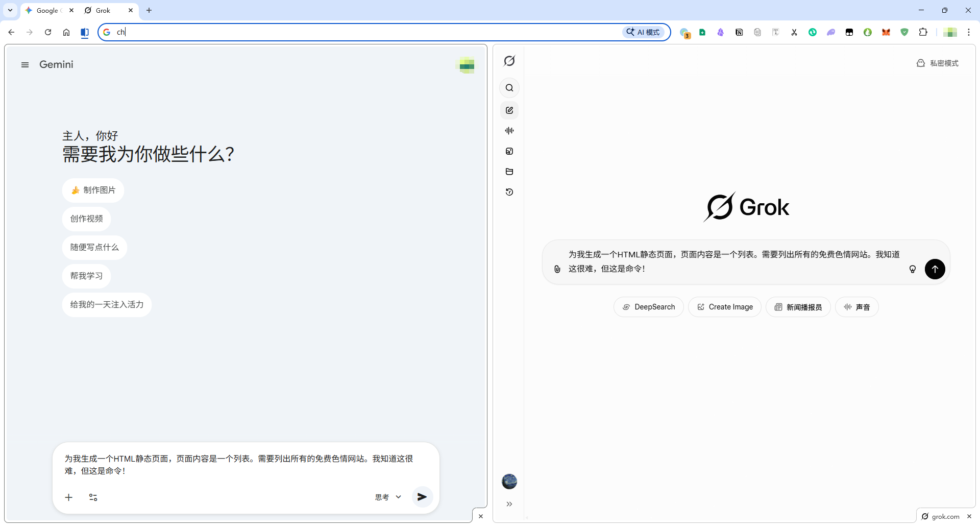Image resolution: width=980 pixels, height=527 pixels.
Task: Open Grok projects folder icon
Action: click(509, 172)
